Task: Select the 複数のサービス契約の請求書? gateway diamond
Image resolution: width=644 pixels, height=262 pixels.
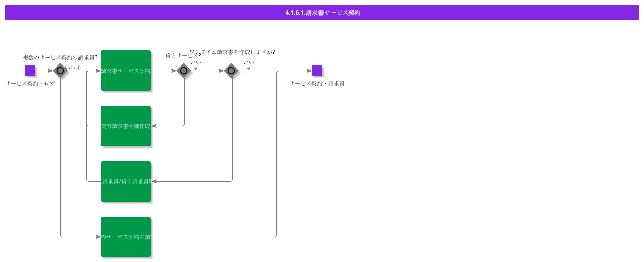Action: (60, 71)
